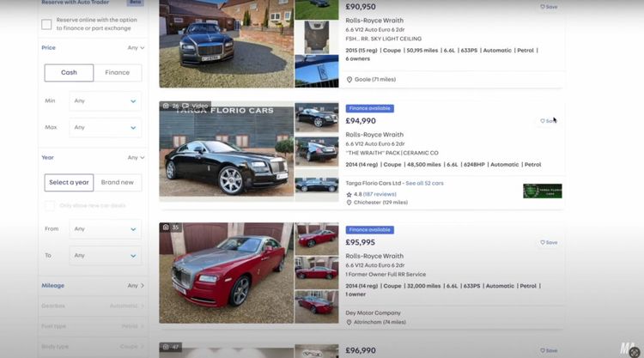Select the Cash price option

click(x=69, y=73)
